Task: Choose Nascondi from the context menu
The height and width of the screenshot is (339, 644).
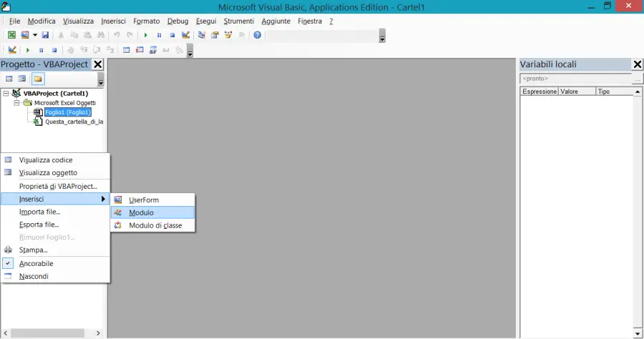Action: click(x=55, y=276)
